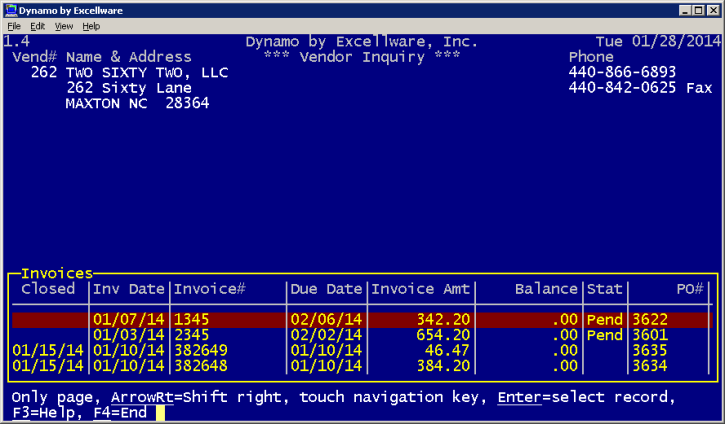Click vendor name TWO SIXTY TWO, LLC
Screen dimensions: 725x424
(147, 73)
